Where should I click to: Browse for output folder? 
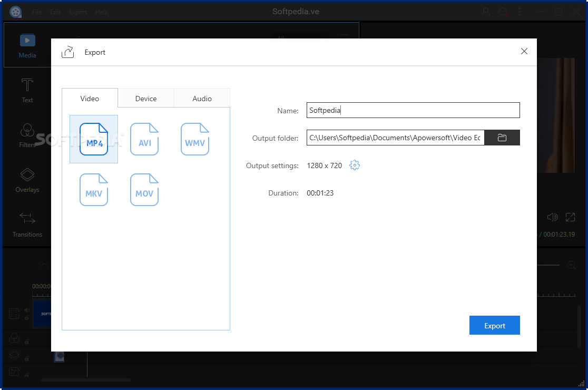pyautogui.click(x=502, y=138)
